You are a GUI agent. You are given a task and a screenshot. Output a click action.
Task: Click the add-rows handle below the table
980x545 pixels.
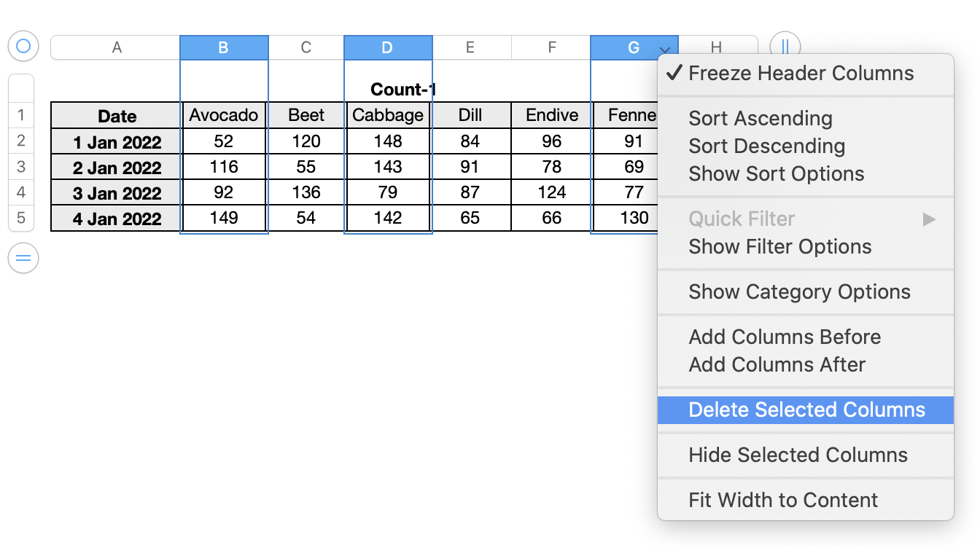click(x=23, y=258)
